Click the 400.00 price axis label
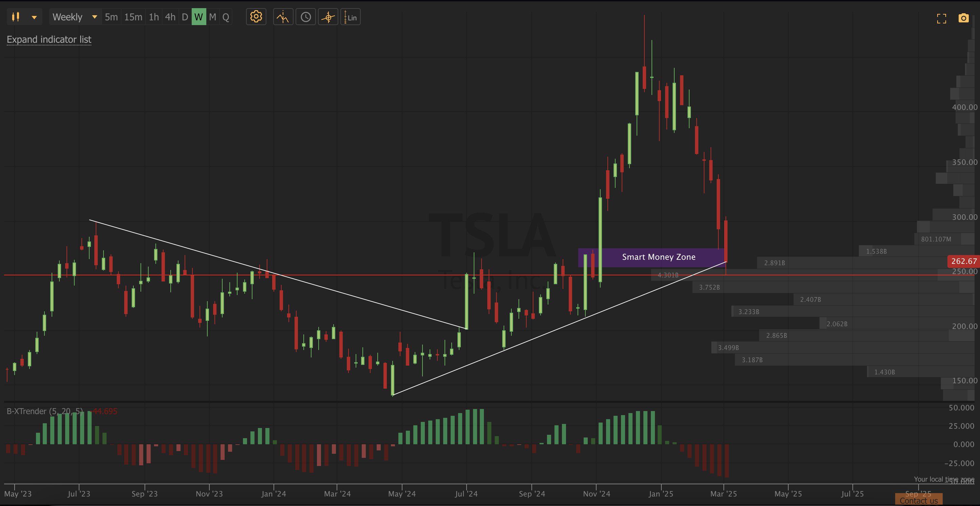 coord(964,107)
